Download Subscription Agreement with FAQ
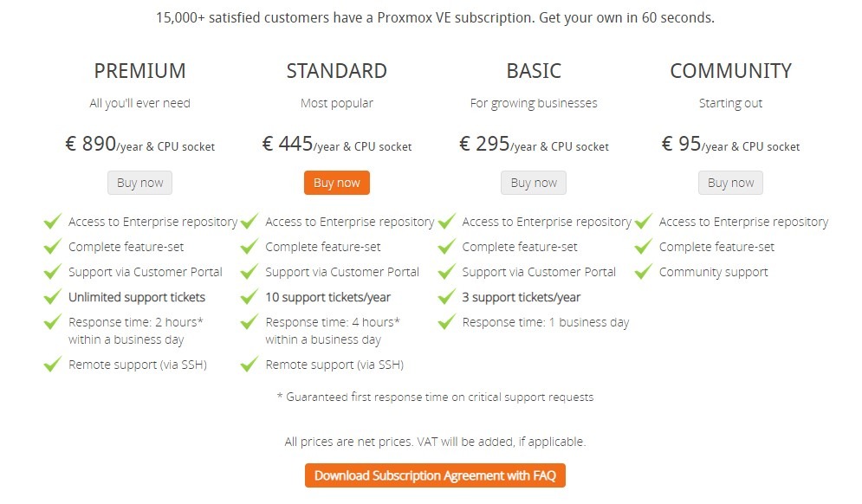 tap(435, 475)
